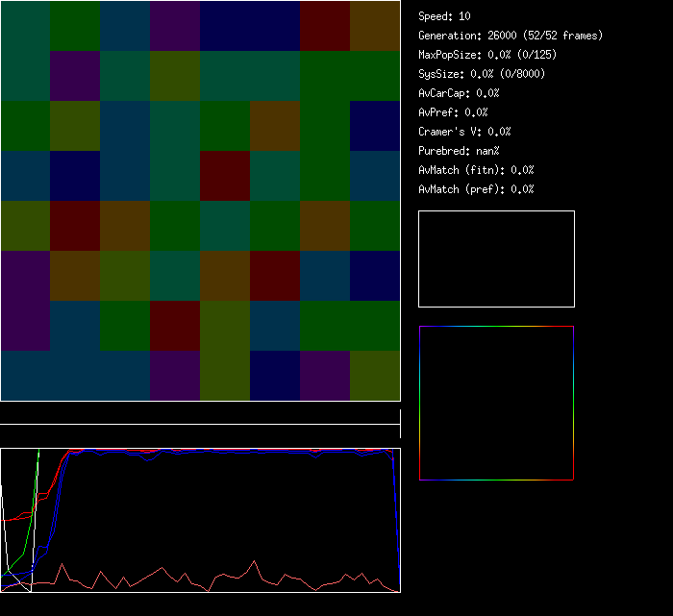
Task: Select the purple cell in the second row
Action: point(75,76)
